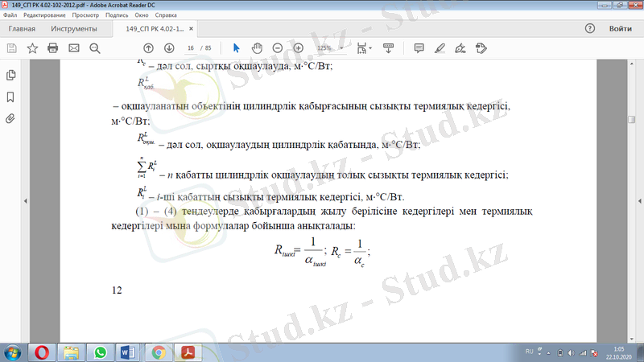Zoom out with the minus button

point(277,47)
